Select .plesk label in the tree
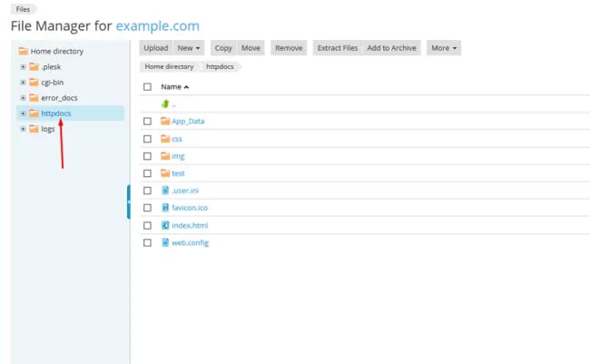The height and width of the screenshot is (364, 590). (51, 67)
